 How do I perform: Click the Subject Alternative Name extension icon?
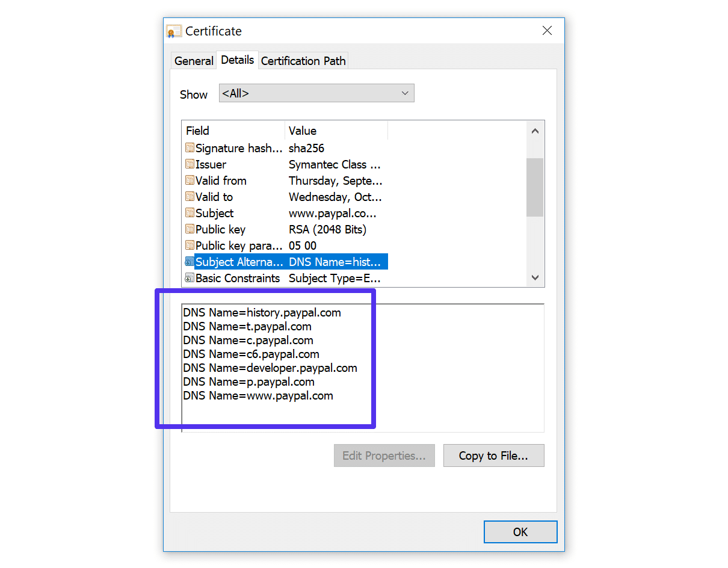coord(190,262)
